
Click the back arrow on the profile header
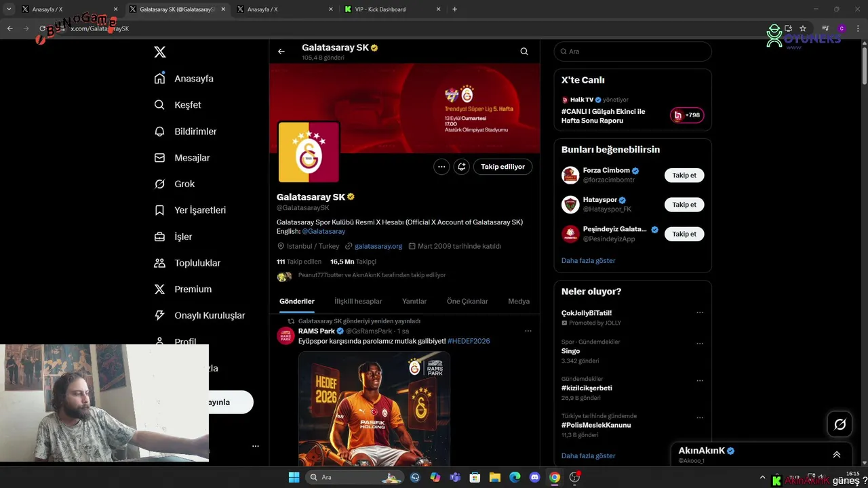[281, 52]
